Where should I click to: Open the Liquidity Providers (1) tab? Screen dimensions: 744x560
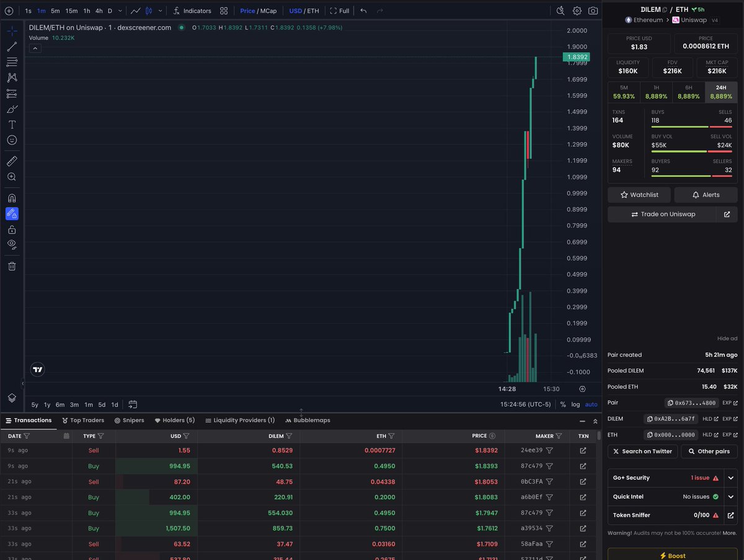pos(240,420)
